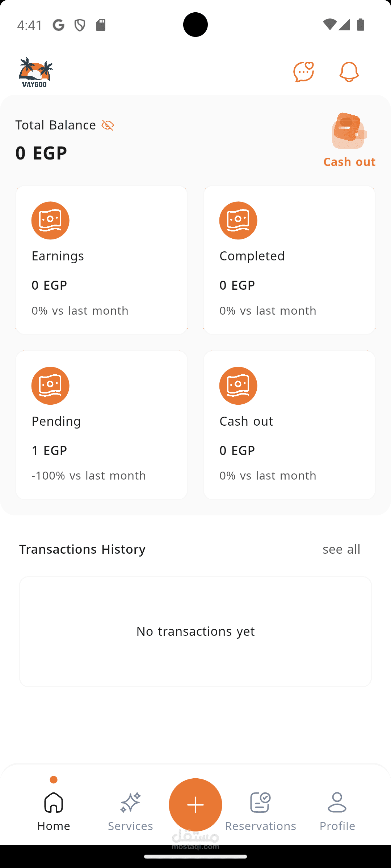Tap the Cash out wallet icon
This screenshot has width=391, height=868.
click(x=349, y=131)
